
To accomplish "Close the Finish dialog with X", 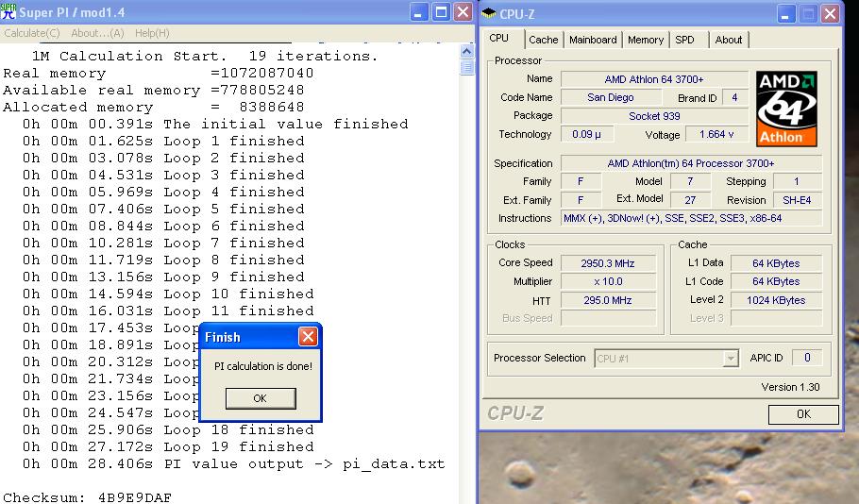I will [x=308, y=336].
